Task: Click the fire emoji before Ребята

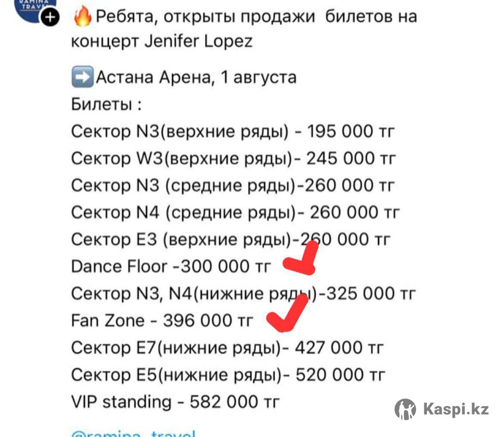Action: [82, 17]
